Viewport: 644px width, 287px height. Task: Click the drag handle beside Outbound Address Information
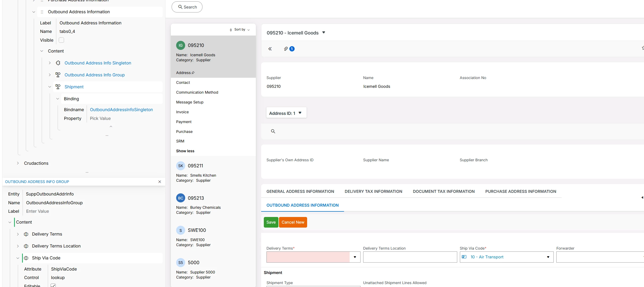tap(42, 12)
